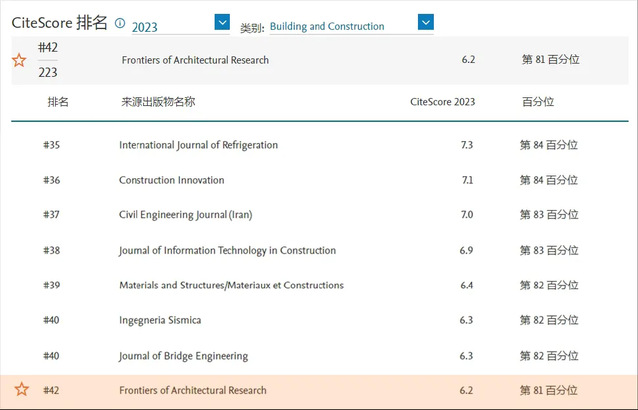This screenshot has height=410, width=638.
Task: Open Construction Innovation journal link
Action: [171, 180]
